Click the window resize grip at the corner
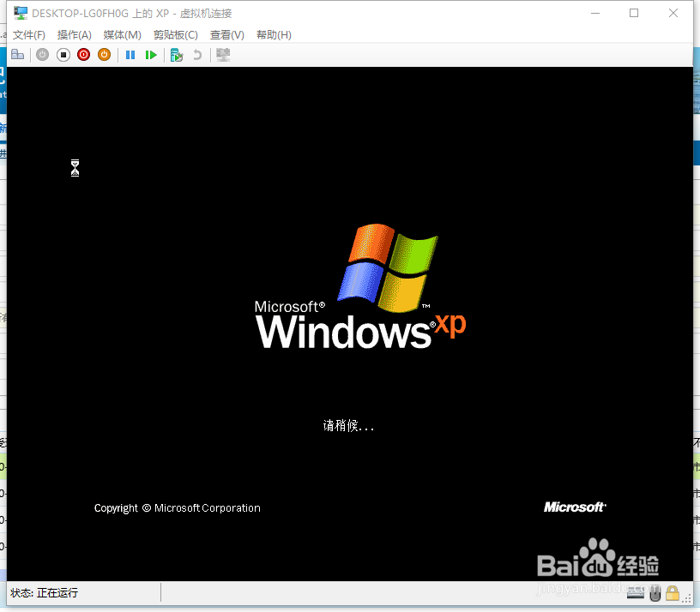Screen dimensions: 700x612 [x=687, y=599]
